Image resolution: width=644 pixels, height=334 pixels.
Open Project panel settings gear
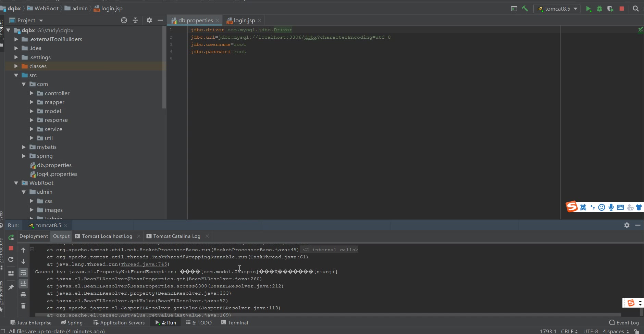click(149, 21)
